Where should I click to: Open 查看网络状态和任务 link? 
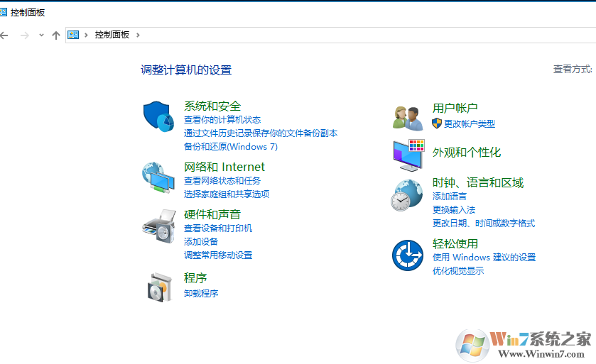point(222,181)
